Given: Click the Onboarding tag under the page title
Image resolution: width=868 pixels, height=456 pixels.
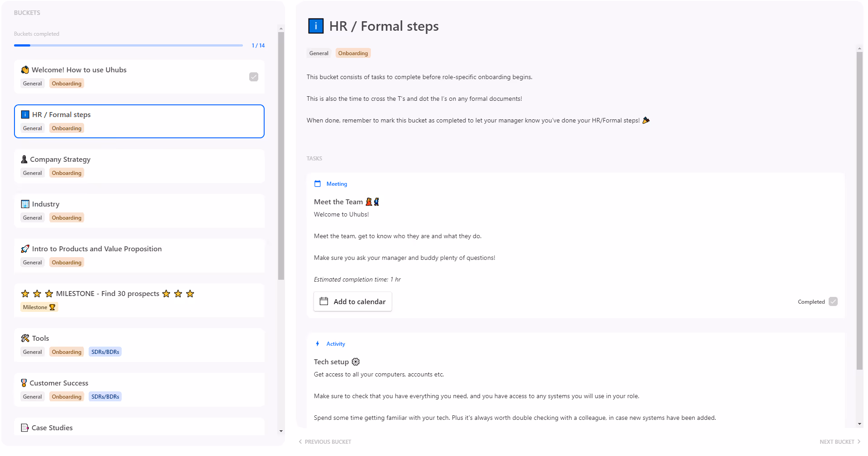Looking at the screenshot, I should click(353, 53).
